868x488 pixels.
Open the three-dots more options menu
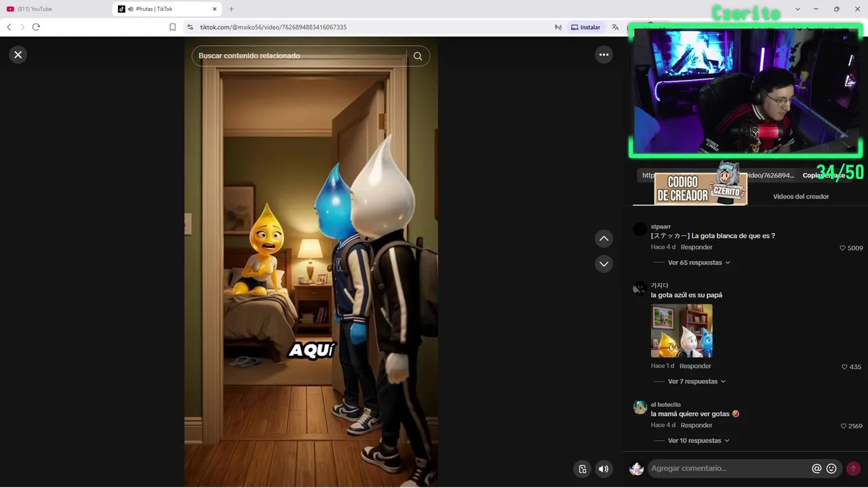coord(604,55)
